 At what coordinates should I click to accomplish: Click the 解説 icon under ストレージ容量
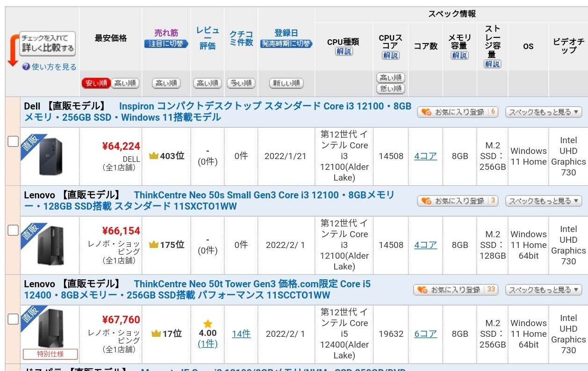click(x=492, y=64)
